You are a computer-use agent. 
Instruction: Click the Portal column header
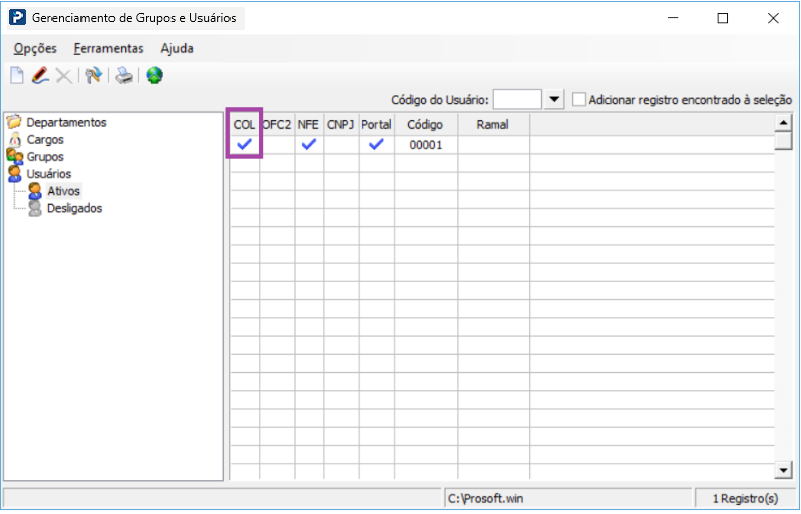click(376, 125)
